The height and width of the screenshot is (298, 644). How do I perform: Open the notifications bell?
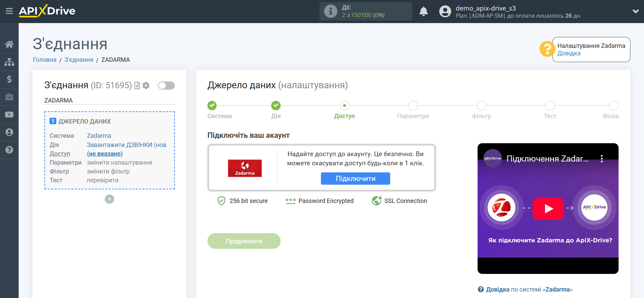tap(423, 11)
